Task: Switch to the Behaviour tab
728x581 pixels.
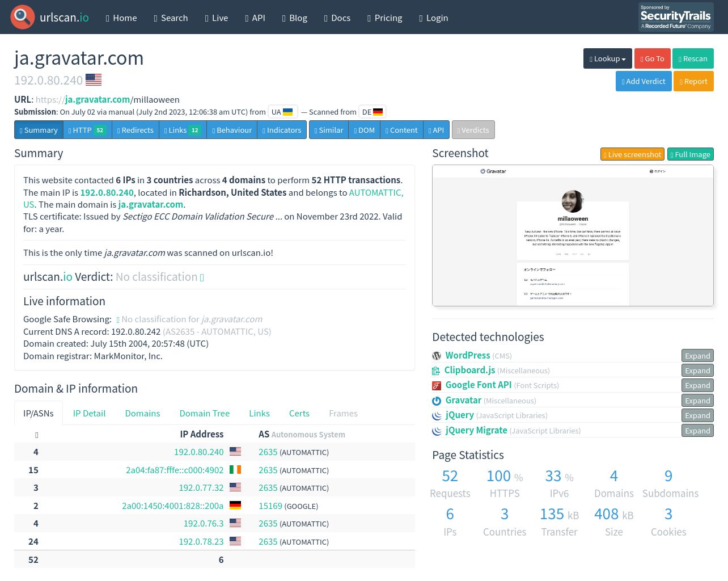Action: tap(232, 130)
